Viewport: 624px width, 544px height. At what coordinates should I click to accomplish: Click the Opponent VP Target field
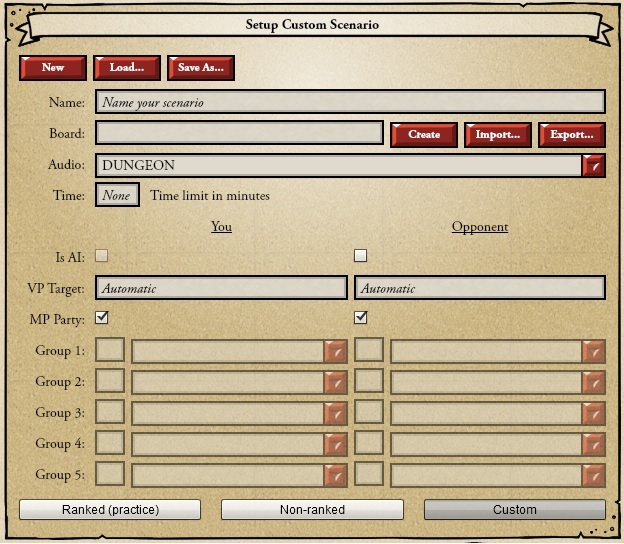pyautogui.click(x=480, y=288)
